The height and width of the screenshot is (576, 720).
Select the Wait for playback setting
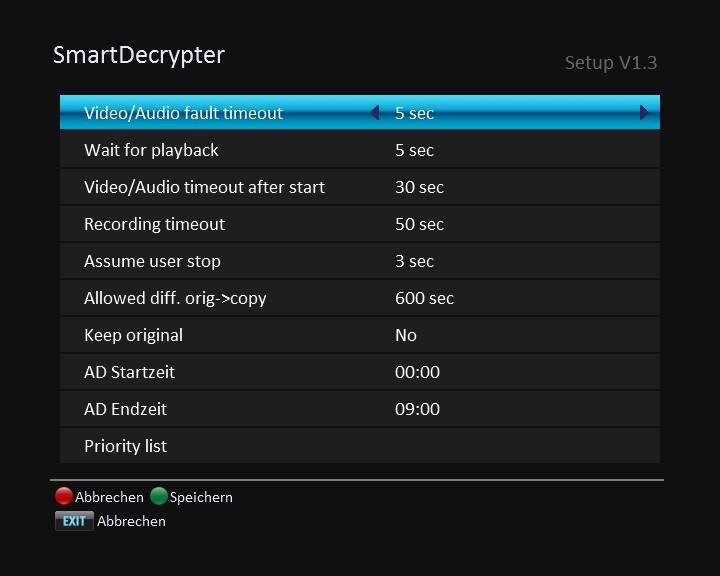[x=151, y=150]
